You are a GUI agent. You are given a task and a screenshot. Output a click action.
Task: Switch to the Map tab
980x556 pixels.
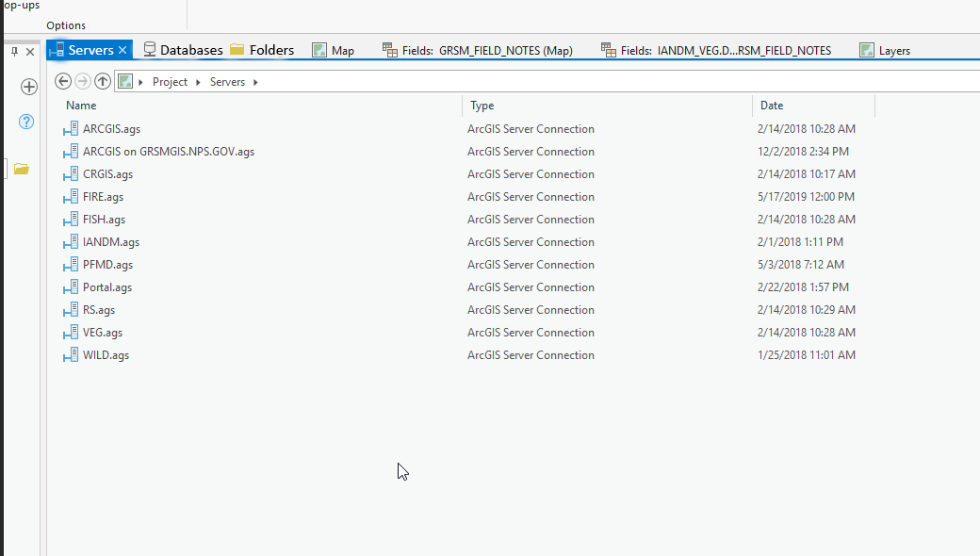[334, 51]
